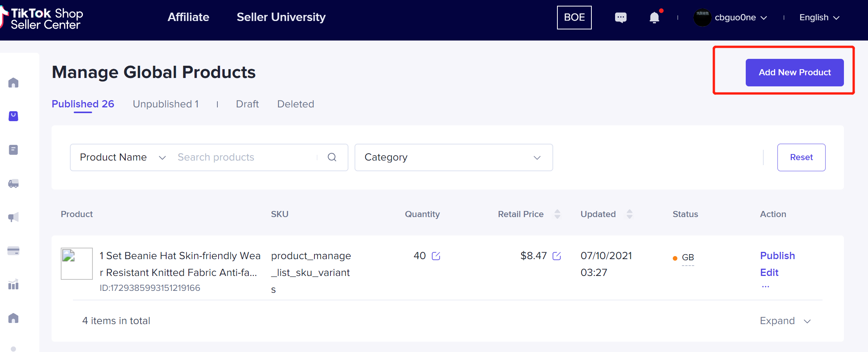
Task: Open the promotions megaphone icon
Action: click(x=13, y=217)
